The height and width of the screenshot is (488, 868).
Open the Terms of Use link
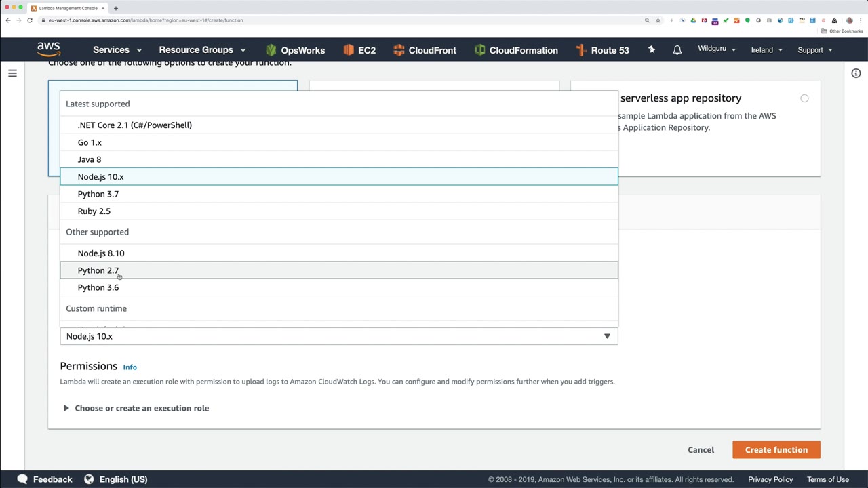[x=828, y=479]
